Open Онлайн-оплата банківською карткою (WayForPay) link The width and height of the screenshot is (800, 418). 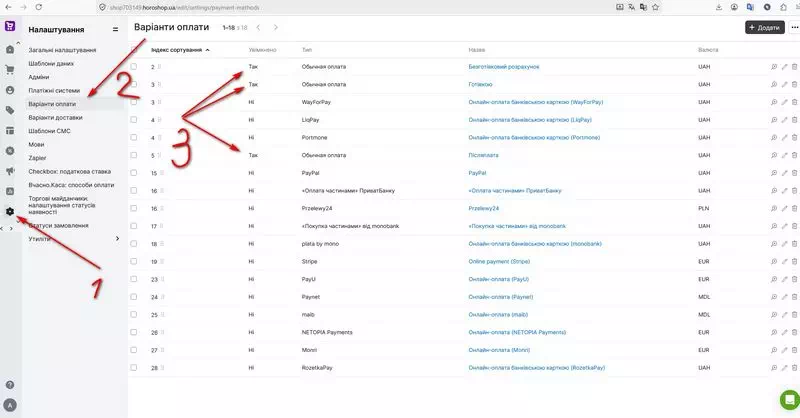coord(536,102)
